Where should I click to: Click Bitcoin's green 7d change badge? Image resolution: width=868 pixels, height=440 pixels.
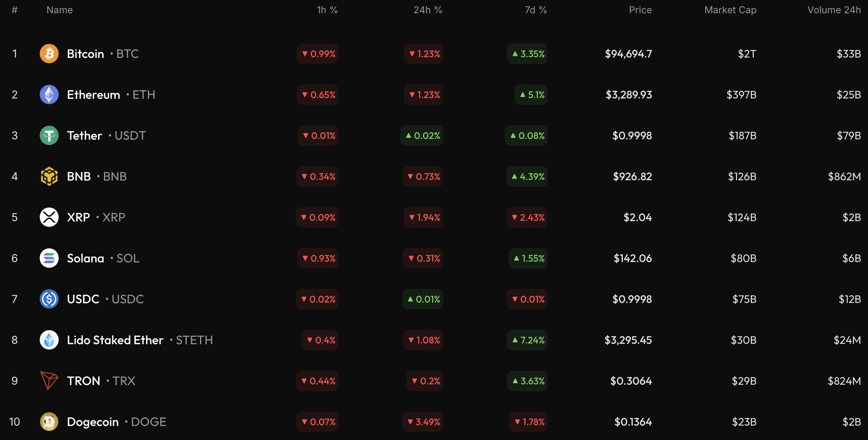tap(527, 54)
